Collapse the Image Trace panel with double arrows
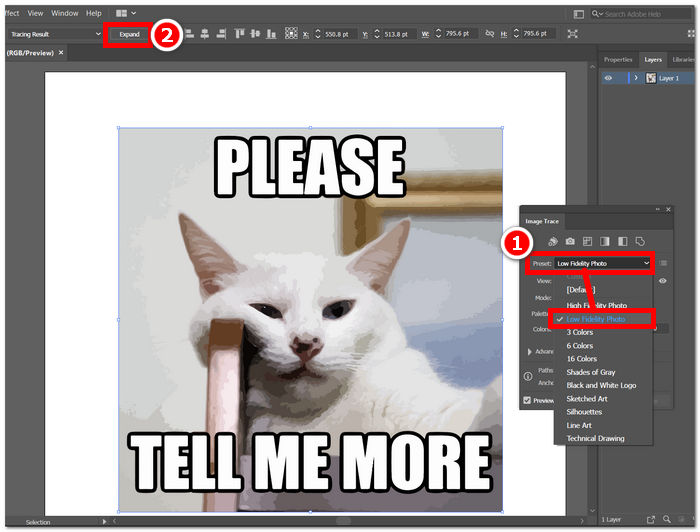Screen dimensions: 700x532 pos(658,209)
